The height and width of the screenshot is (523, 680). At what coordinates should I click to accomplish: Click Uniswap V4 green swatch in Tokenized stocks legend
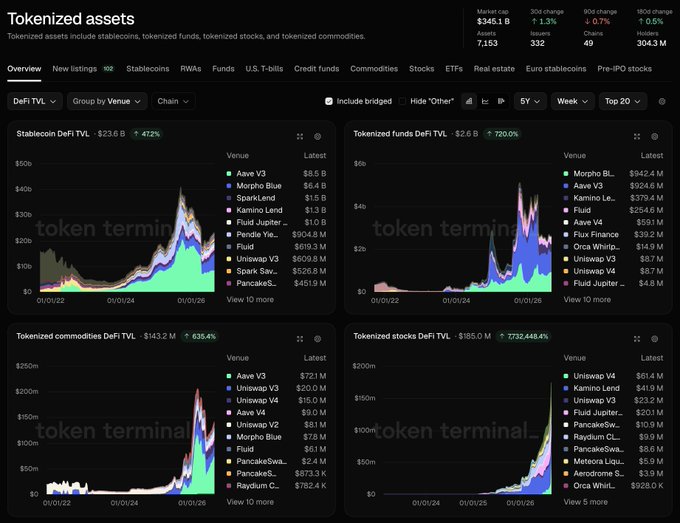point(566,376)
